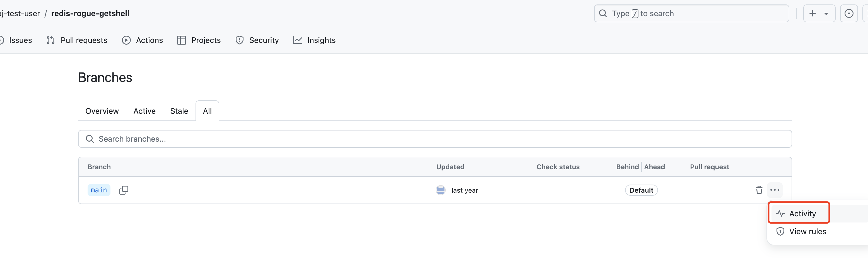Screen dimensions: 868x271
Task: Expand the create-new dropdown arrow
Action: [826, 14]
